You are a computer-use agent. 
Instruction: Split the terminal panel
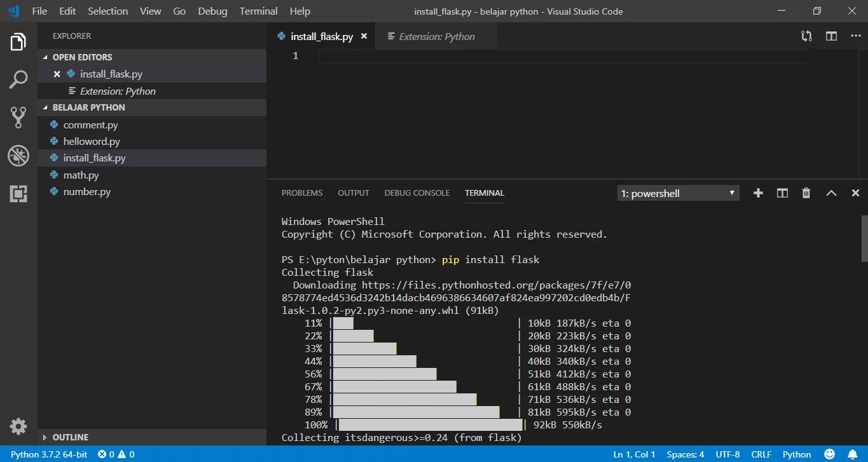pos(782,193)
